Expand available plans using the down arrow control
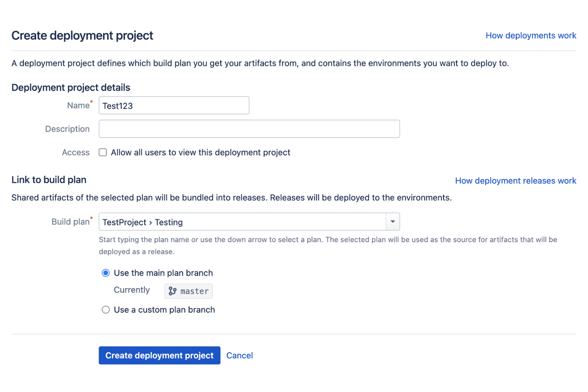The image size is (588, 392). point(392,222)
